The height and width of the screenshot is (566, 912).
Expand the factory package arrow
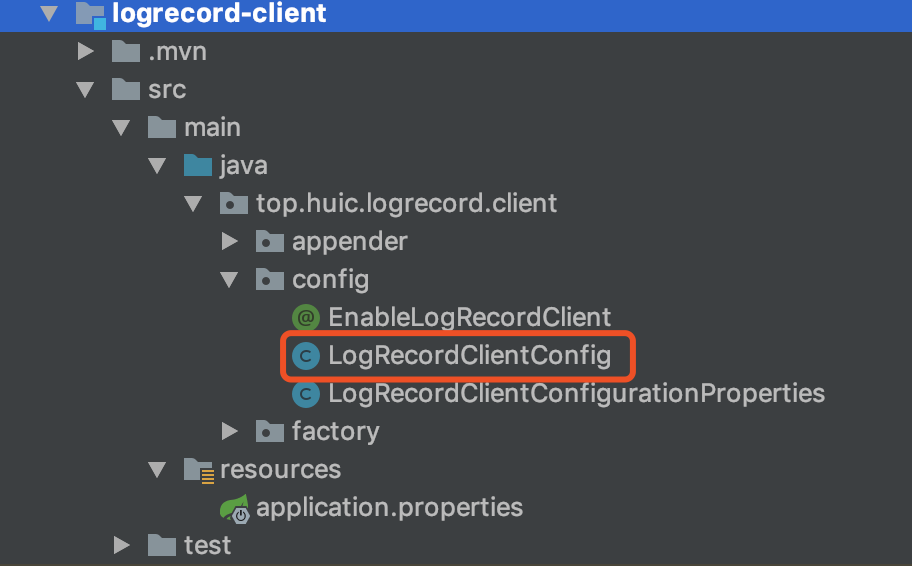click(x=230, y=432)
